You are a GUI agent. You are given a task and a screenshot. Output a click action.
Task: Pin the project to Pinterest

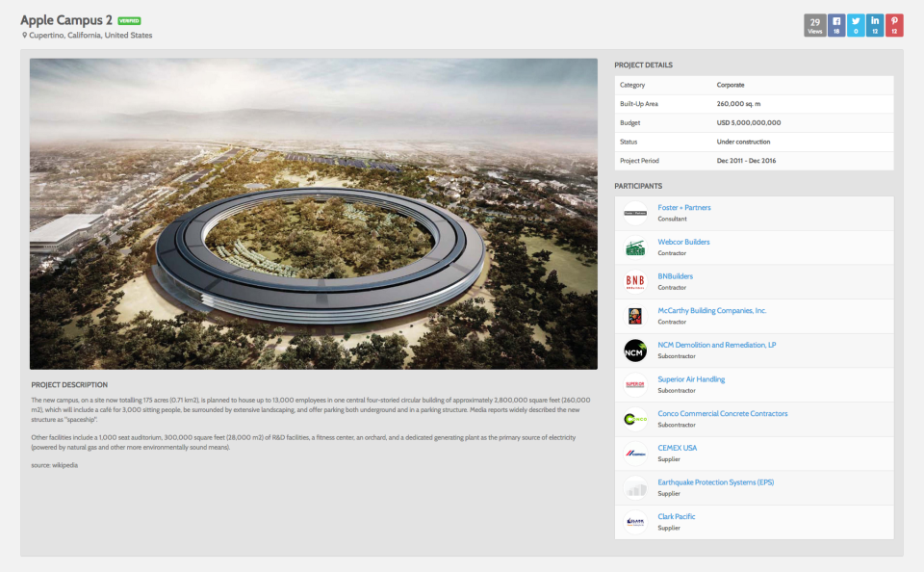pos(895,25)
